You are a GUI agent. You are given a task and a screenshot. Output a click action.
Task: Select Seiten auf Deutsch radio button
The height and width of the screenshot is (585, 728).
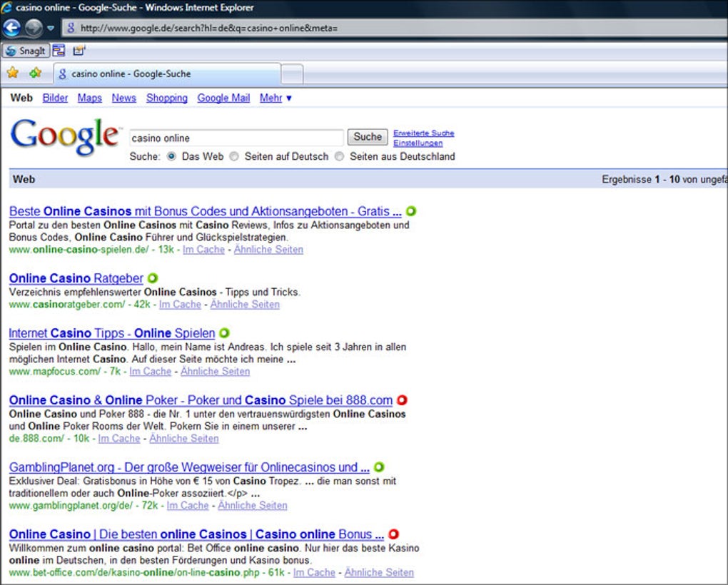[x=234, y=156]
